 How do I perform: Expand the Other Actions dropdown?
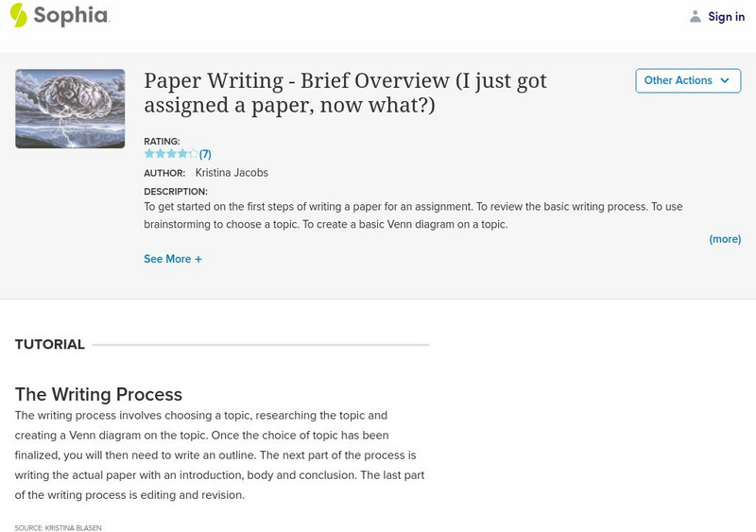pyautogui.click(x=687, y=80)
